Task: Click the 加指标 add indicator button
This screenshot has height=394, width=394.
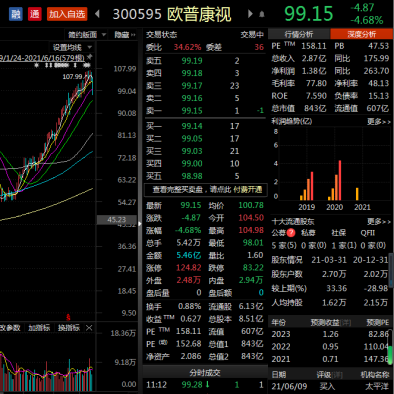Action: pos(39,328)
